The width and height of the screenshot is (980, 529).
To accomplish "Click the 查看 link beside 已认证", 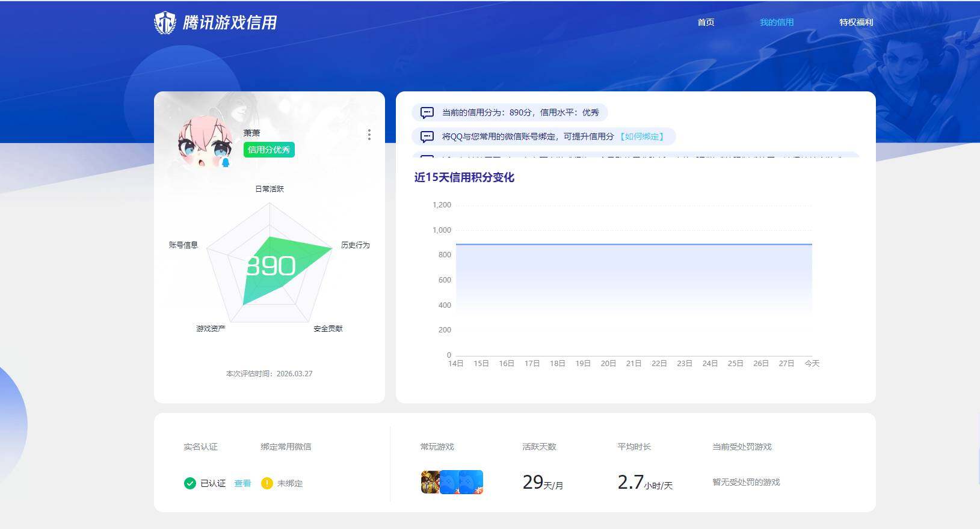I will 242,483.
